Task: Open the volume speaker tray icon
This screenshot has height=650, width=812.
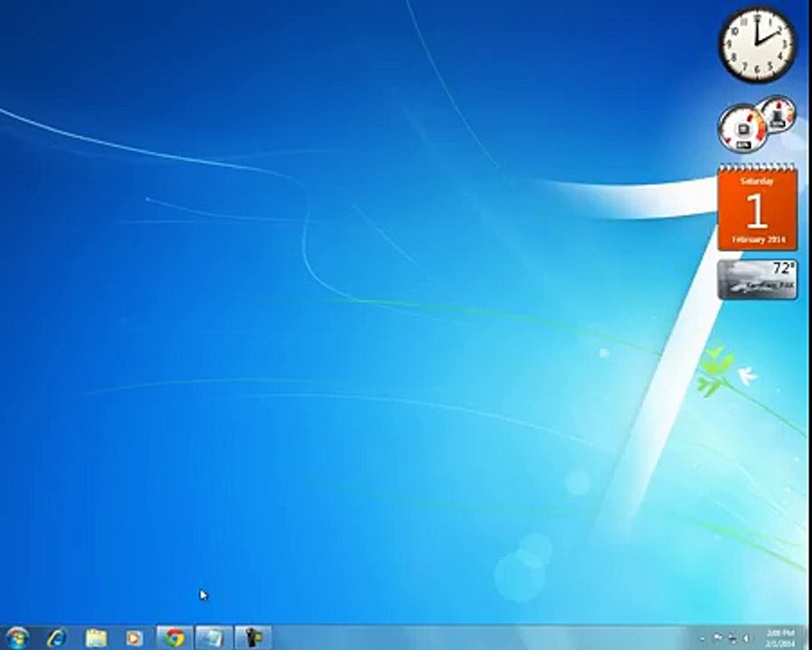Action: 746,638
